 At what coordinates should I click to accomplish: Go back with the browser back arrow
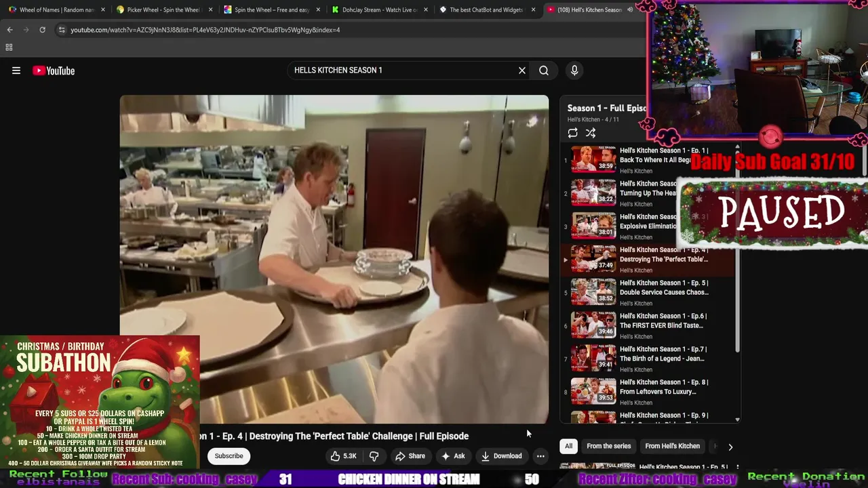pyautogui.click(x=9, y=30)
